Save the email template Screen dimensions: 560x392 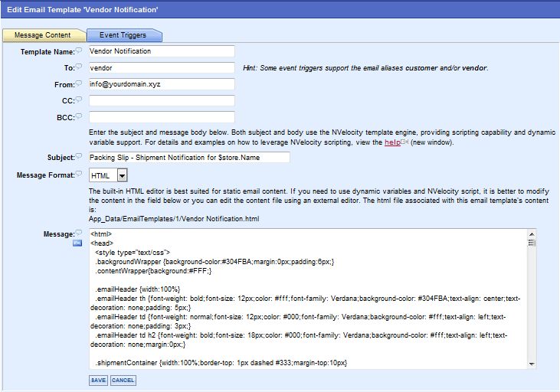tap(98, 381)
